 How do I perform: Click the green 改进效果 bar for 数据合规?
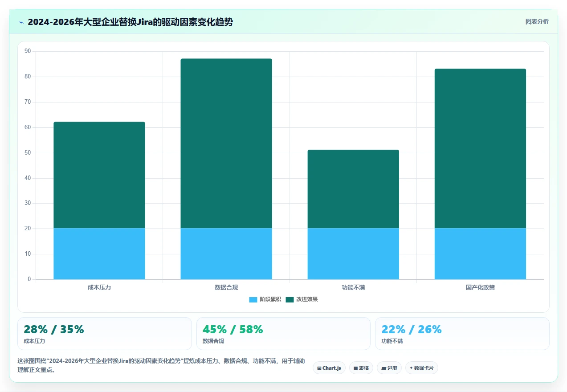click(x=226, y=143)
